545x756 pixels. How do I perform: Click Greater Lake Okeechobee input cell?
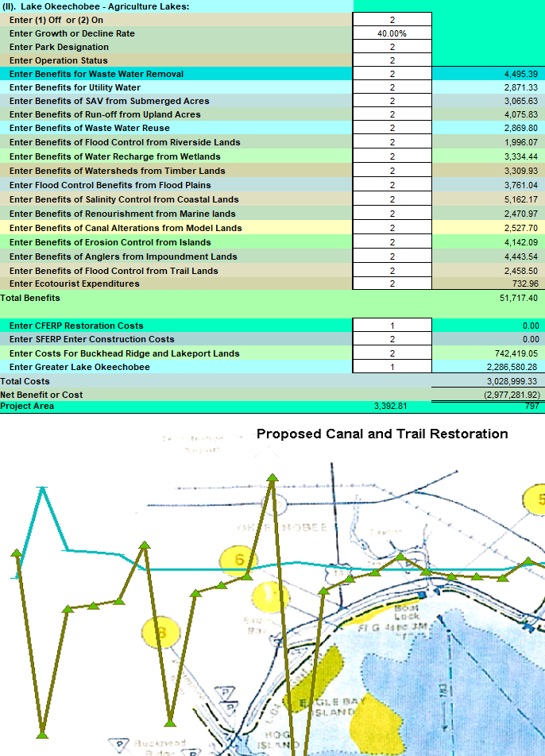[392, 367]
